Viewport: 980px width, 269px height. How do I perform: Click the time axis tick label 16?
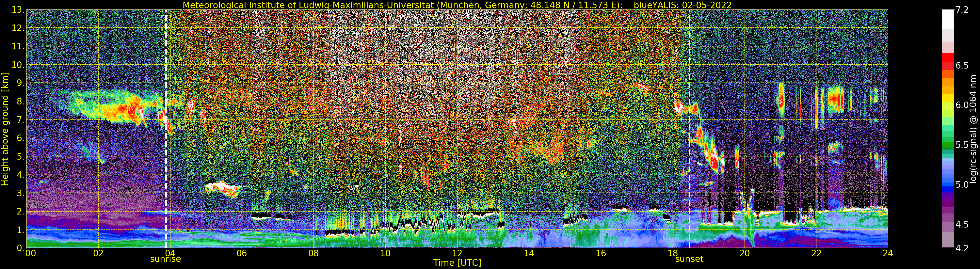601,253
